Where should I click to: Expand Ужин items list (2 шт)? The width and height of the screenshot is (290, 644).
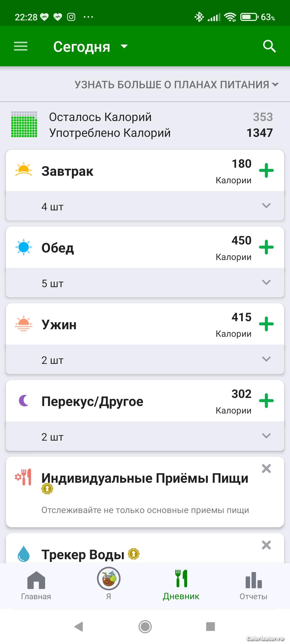(x=266, y=359)
